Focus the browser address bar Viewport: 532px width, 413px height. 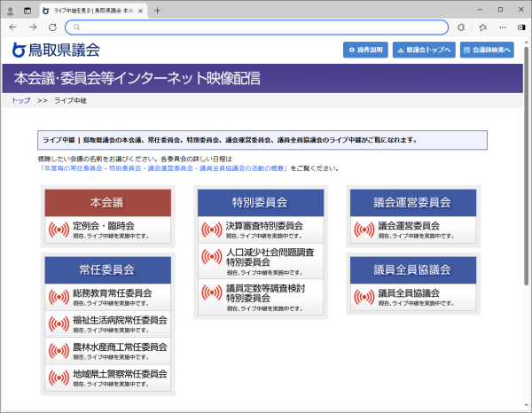click(256, 27)
